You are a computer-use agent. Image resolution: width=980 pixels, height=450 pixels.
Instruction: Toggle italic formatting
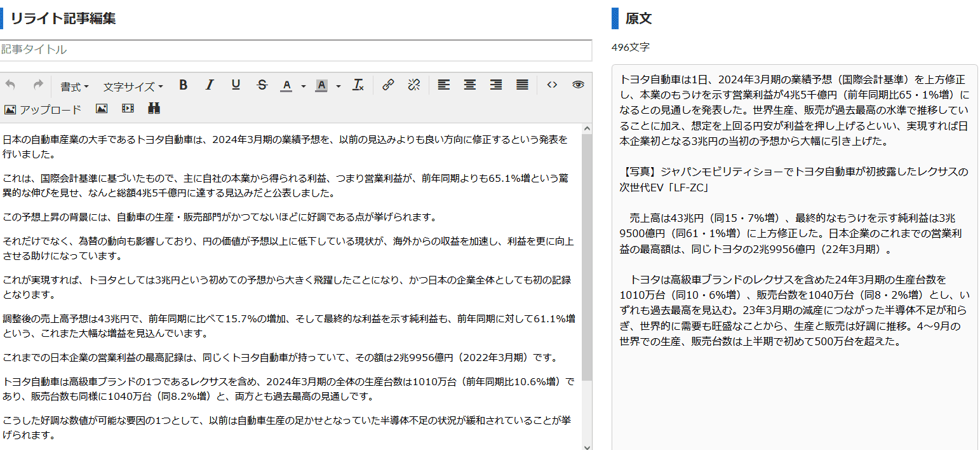pos(209,85)
